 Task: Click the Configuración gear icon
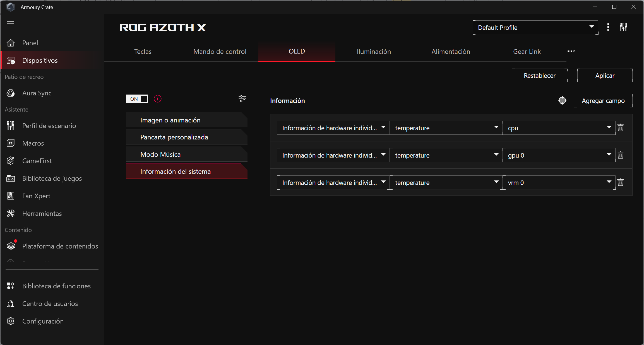[11, 321]
